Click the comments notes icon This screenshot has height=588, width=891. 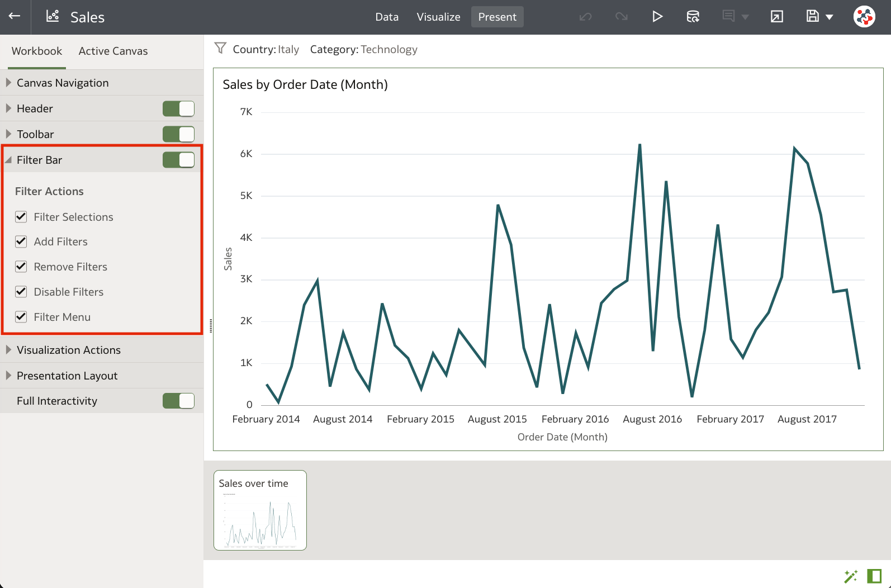728,16
